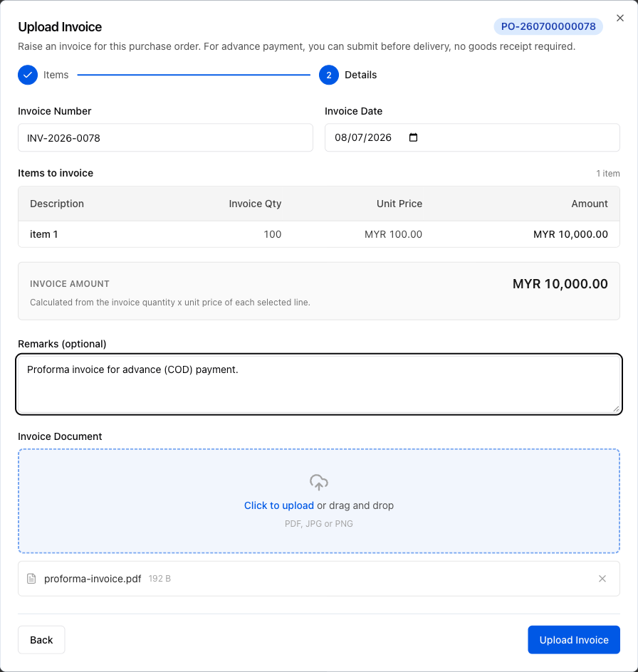Remove the proforma-invoice.pdf attachment

(x=602, y=579)
